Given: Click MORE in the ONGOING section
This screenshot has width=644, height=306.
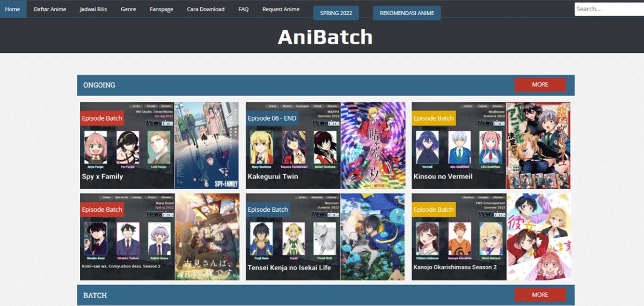Looking at the screenshot, I should coord(540,85).
